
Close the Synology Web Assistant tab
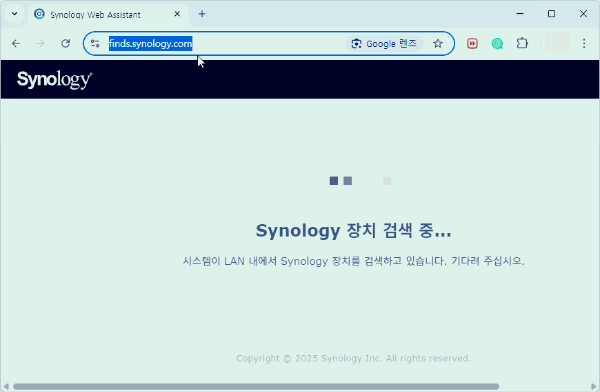177,14
